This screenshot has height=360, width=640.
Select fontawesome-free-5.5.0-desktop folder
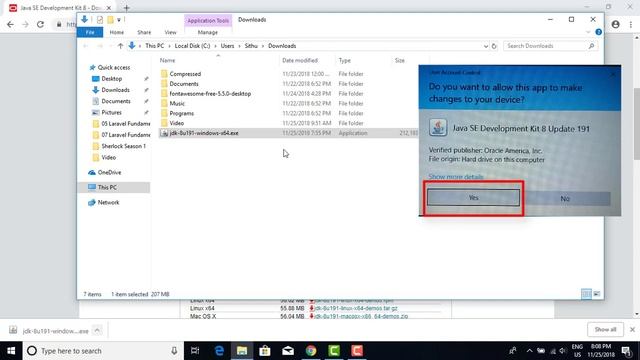pos(210,93)
